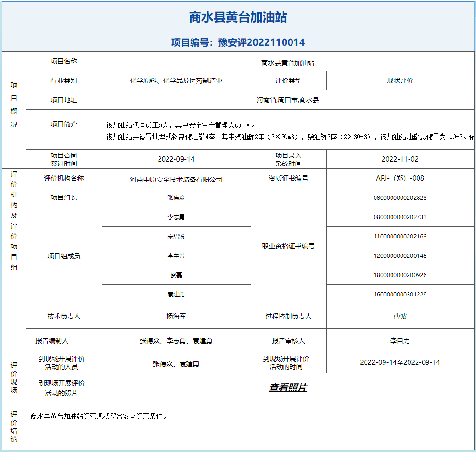Select project address 河南省,周口市,商水县
The image size is (476, 452).
(288, 99)
